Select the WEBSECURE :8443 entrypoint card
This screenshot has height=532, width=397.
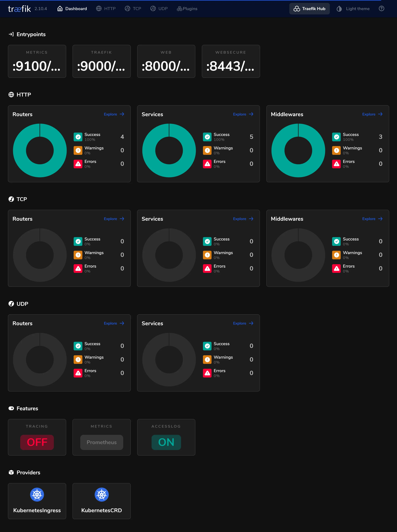pos(231,61)
